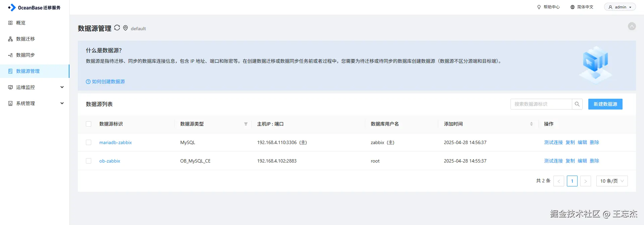Open the ob-zabbix data source link
The height and width of the screenshot is (225, 644).
coord(110,161)
